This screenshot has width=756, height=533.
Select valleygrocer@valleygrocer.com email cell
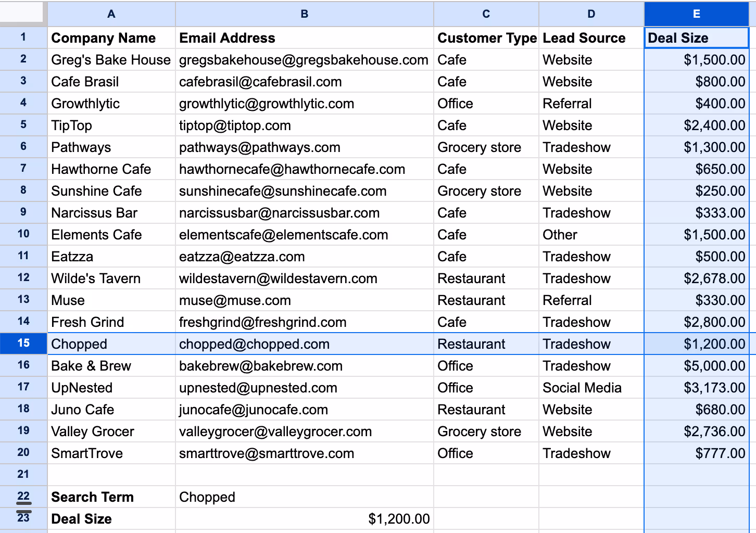point(305,432)
